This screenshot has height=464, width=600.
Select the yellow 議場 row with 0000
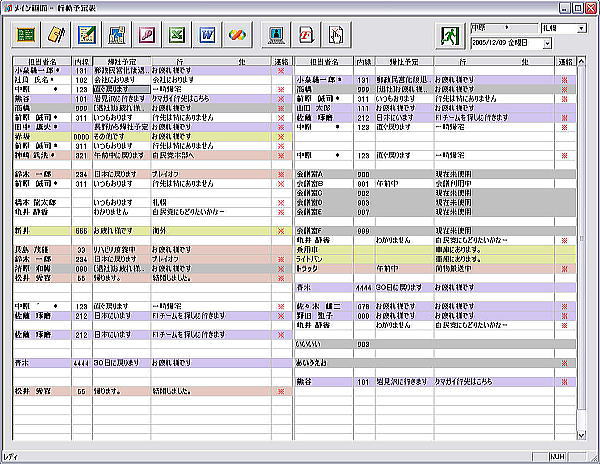click(x=152, y=137)
